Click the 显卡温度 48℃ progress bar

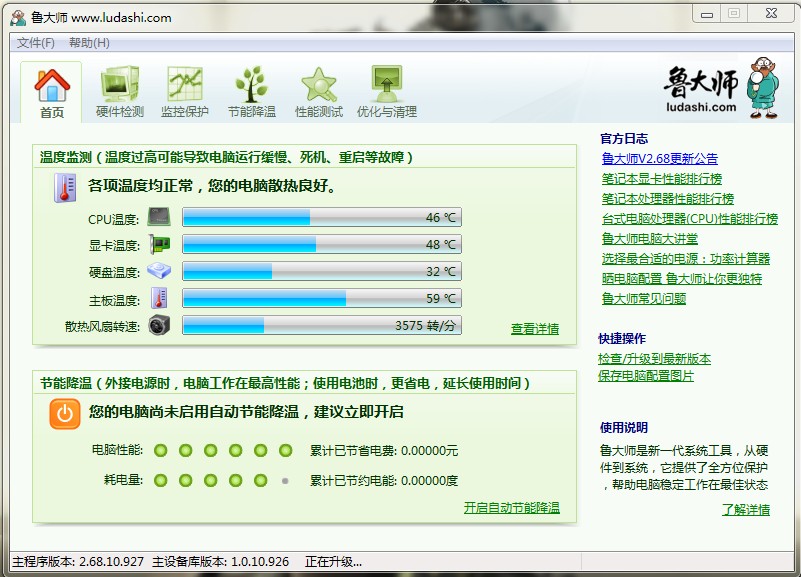[x=322, y=244]
